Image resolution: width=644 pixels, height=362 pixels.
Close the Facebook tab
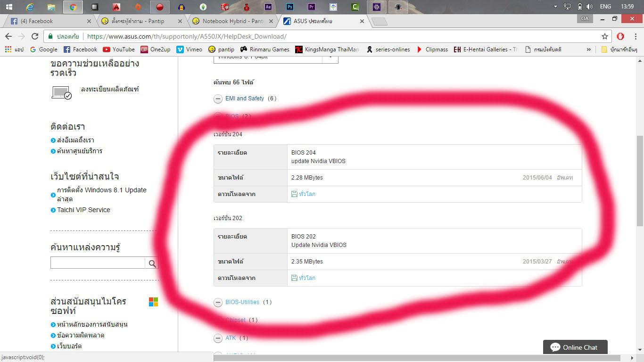(x=89, y=21)
